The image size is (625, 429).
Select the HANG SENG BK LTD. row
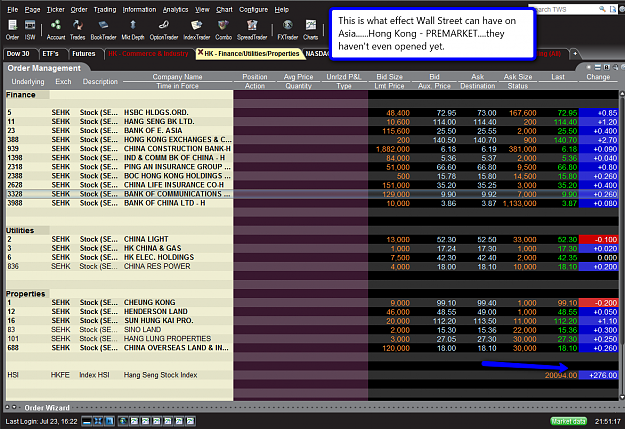312,122
